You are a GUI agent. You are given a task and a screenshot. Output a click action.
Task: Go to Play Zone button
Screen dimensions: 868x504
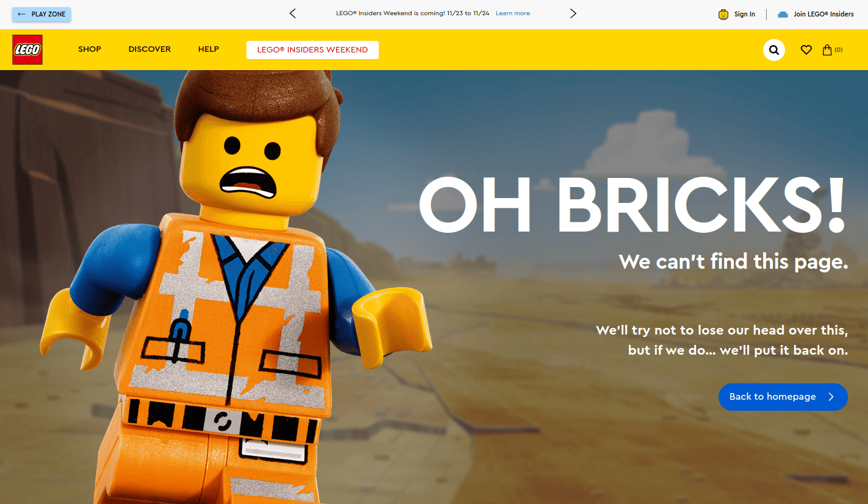click(x=41, y=14)
